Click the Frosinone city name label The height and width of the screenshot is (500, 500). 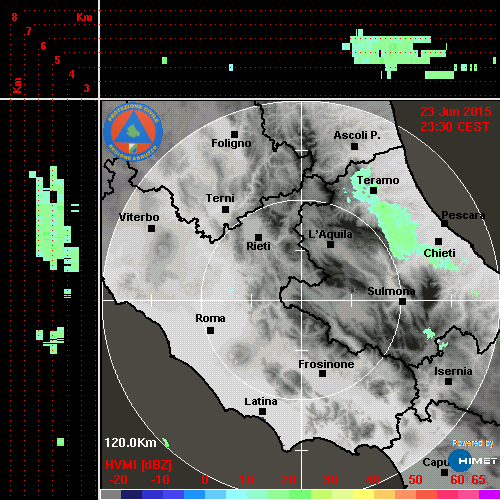pyautogui.click(x=326, y=364)
